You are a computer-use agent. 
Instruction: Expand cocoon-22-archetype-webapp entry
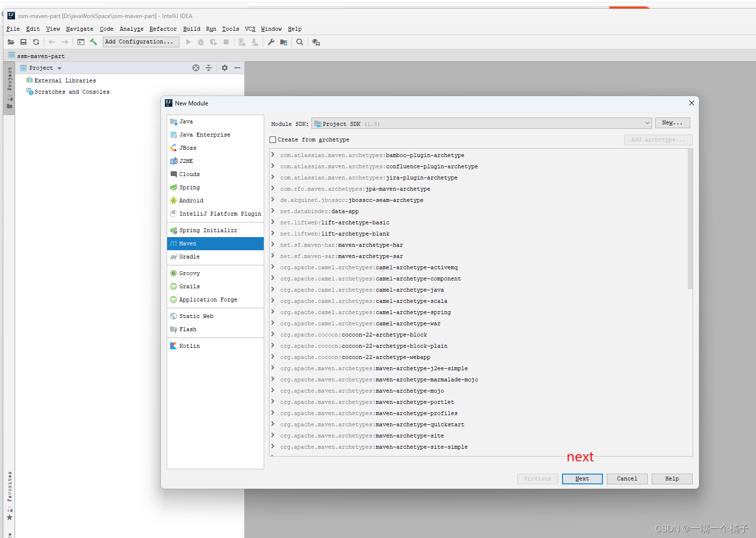(x=273, y=357)
